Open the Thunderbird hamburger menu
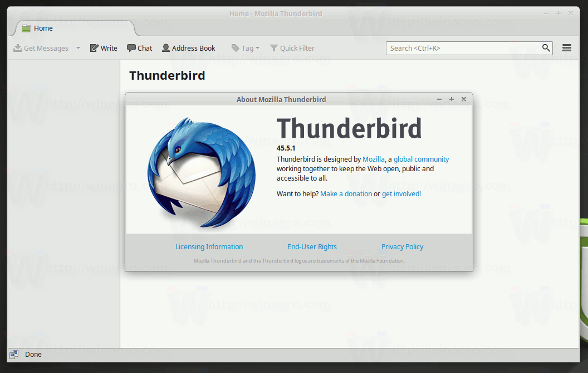Screen dimensions: 588x373 pos(567,48)
